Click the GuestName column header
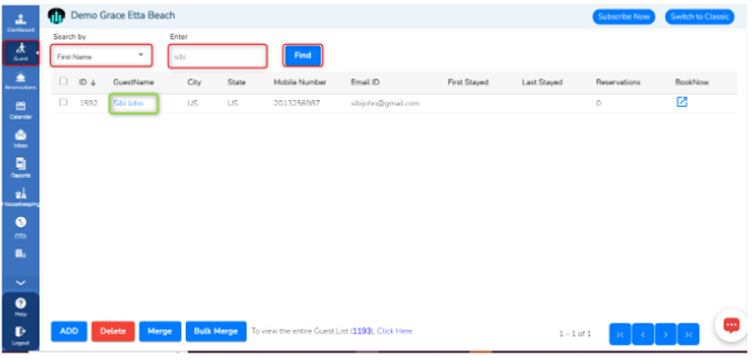 click(133, 82)
